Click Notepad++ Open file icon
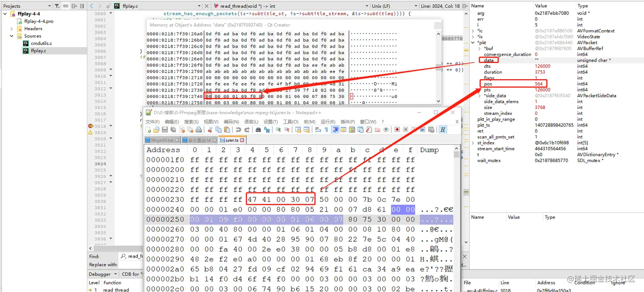The height and width of the screenshot is (292, 644). coord(156,130)
